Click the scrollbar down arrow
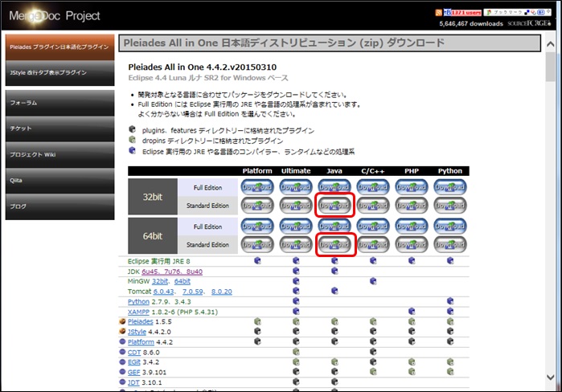Screen dimensions: 562x392 click(x=551, y=377)
